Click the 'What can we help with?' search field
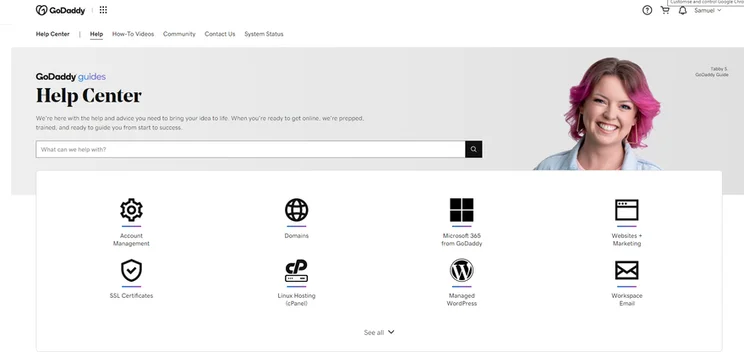The width and height of the screenshot is (744, 363). 251,149
